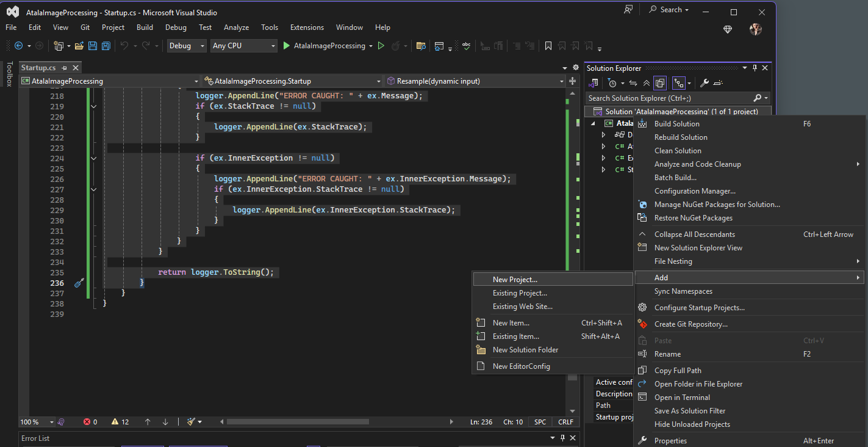
Task: Open the Resample(dynamic input) member dropdown
Action: 476,81
